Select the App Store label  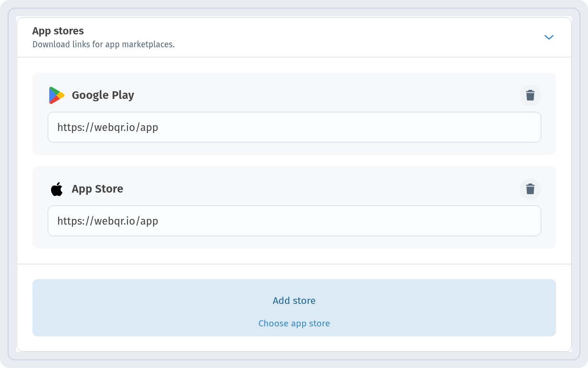97,189
